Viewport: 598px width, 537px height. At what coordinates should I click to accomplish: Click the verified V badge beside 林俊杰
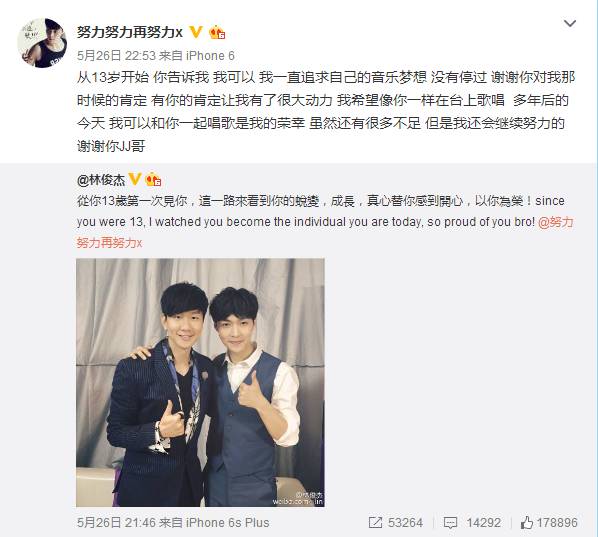[135, 179]
